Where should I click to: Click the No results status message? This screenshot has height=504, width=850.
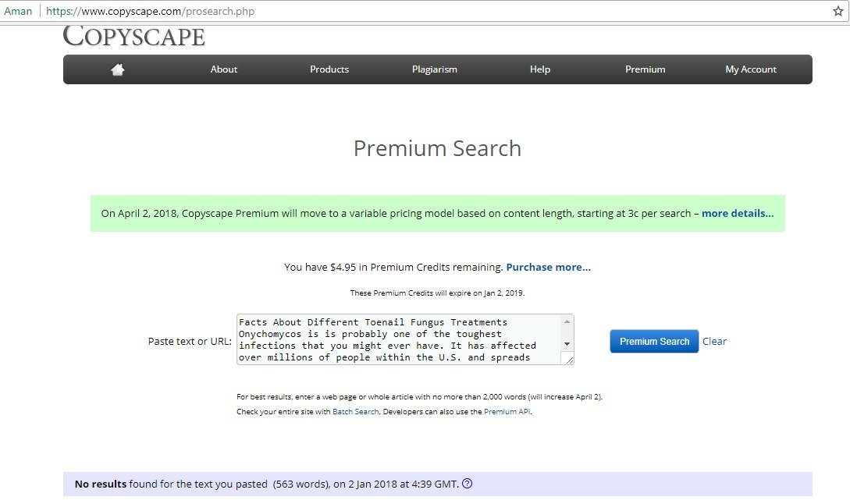click(267, 484)
